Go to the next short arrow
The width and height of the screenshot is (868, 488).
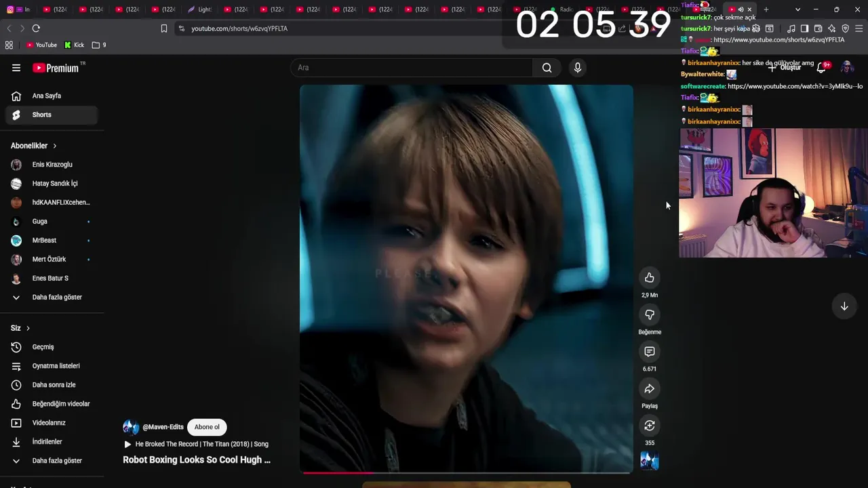844,306
